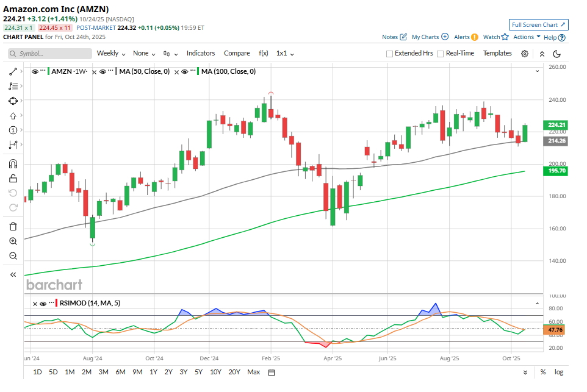Select the 5D time range

[53, 372]
